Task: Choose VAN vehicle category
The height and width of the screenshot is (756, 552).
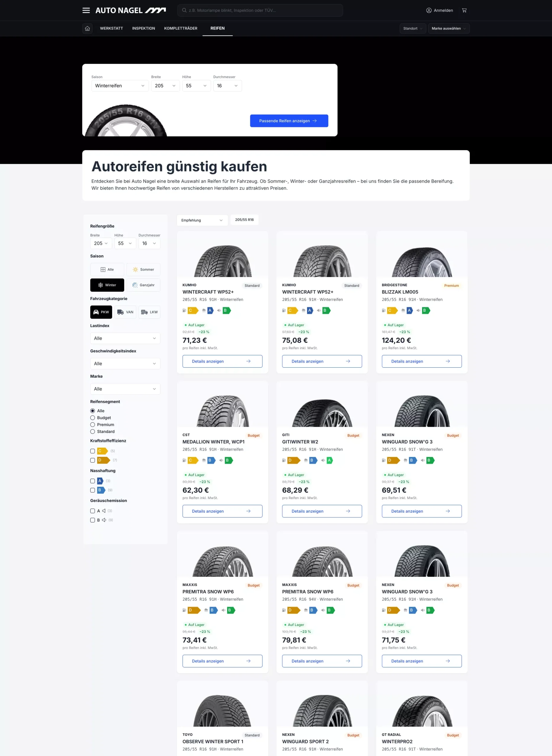Action: pos(125,312)
